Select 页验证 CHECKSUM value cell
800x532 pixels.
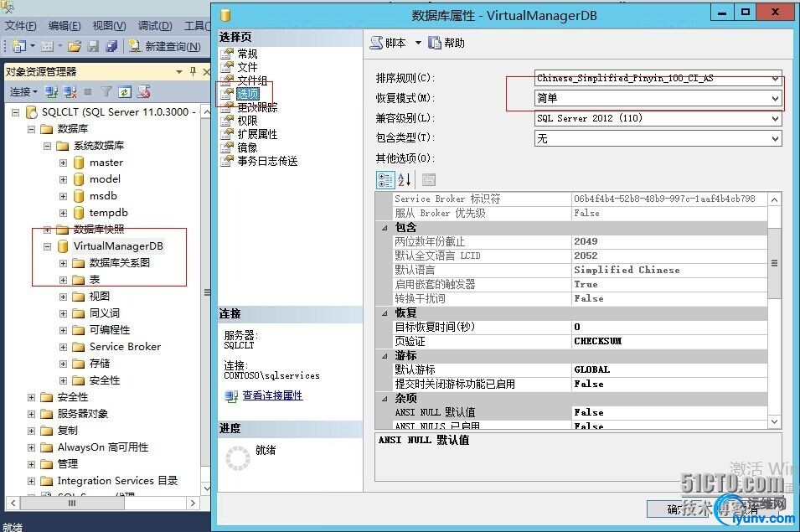[669, 341]
